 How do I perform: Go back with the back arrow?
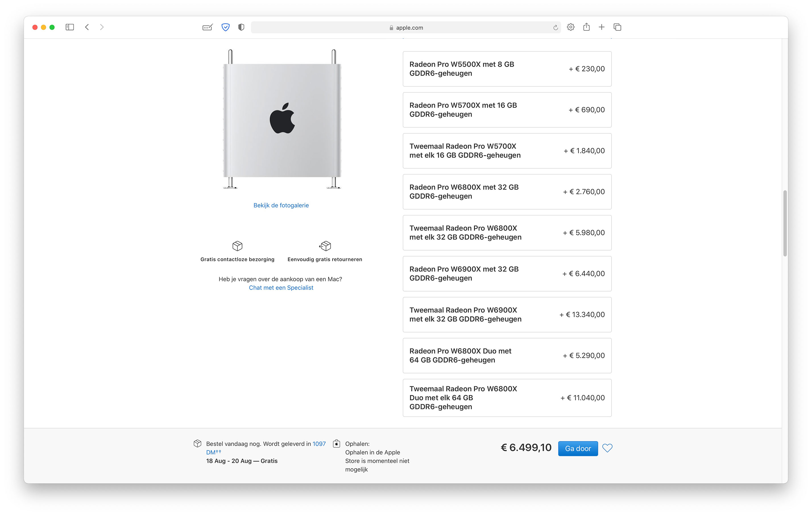(87, 27)
